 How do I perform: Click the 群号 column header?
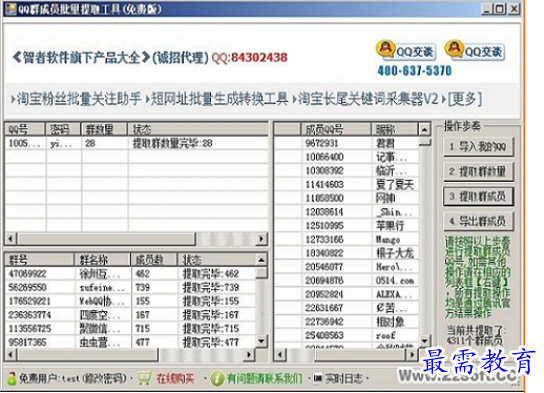point(39,260)
